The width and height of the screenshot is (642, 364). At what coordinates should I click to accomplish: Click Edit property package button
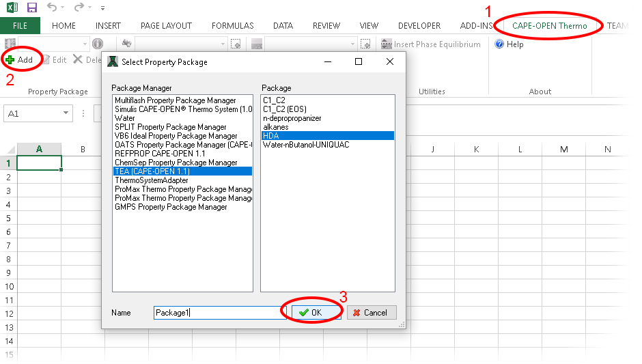(55, 60)
